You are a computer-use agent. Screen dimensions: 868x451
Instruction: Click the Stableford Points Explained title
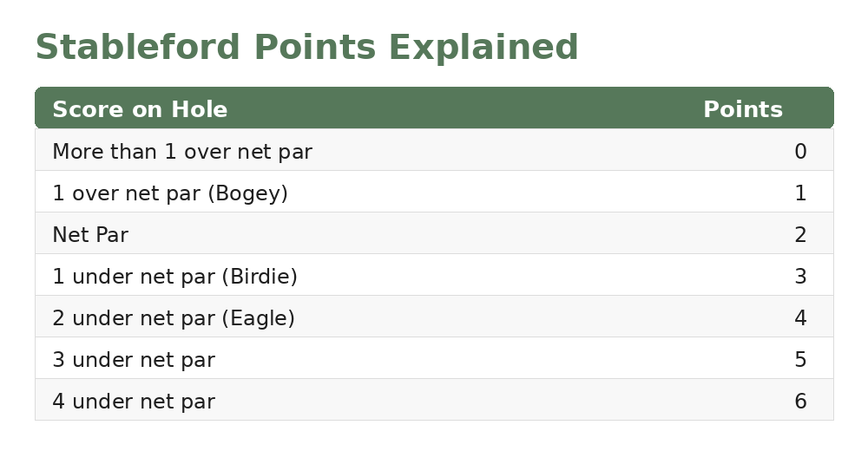tap(306, 47)
